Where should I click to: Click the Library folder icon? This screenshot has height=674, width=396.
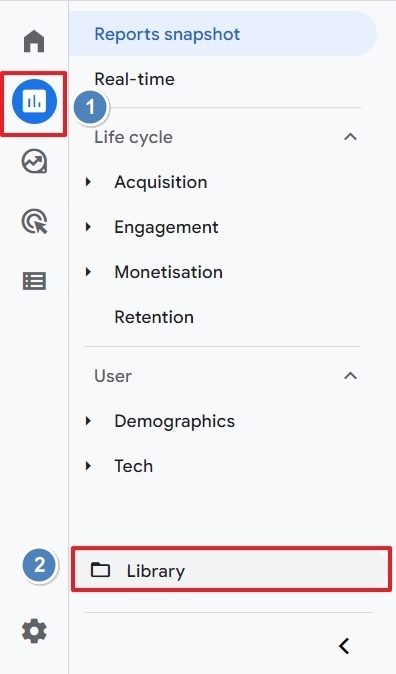[x=101, y=570]
